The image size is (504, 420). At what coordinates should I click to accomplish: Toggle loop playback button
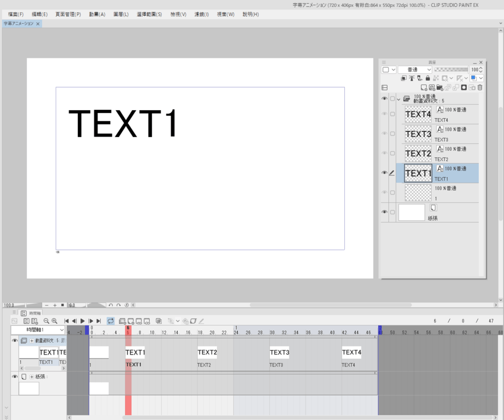tap(111, 321)
